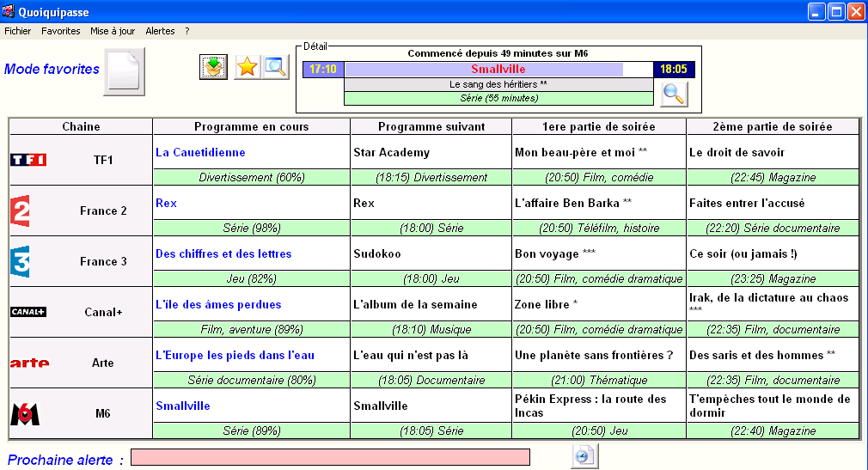The width and height of the screenshot is (868, 470).
Task: Click the Prochaine alerte pink field
Action: 331,457
